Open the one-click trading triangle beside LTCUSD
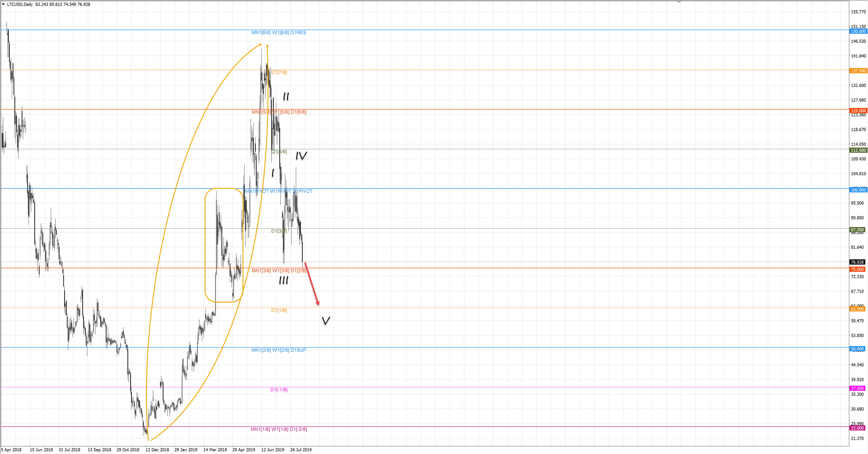868x454 pixels. point(3,4)
